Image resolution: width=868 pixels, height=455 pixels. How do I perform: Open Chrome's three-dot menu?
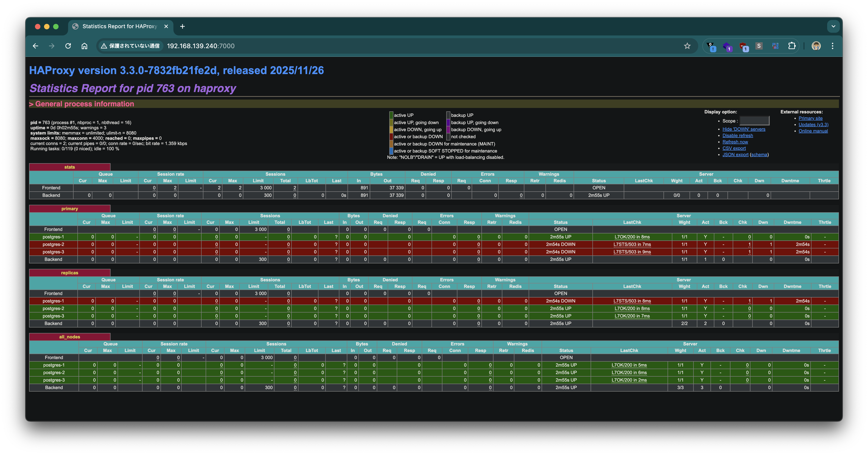(x=832, y=46)
